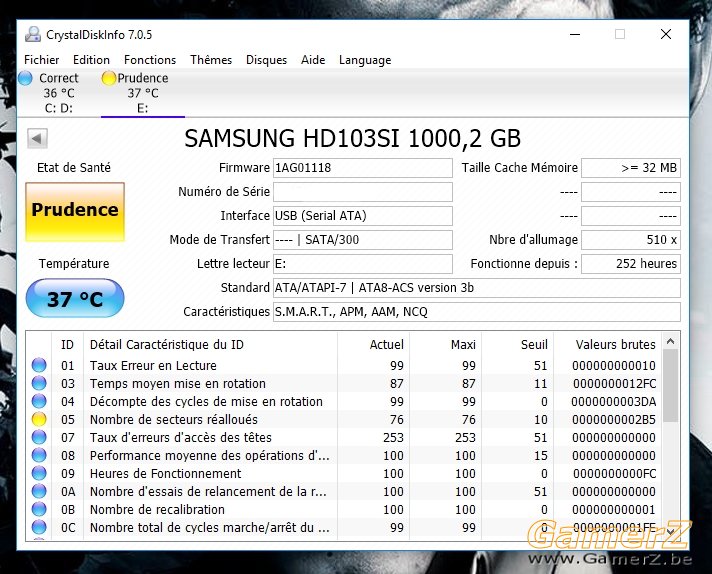Click the Caractéristiques field
712x574 pixels.
pos(476,312)
